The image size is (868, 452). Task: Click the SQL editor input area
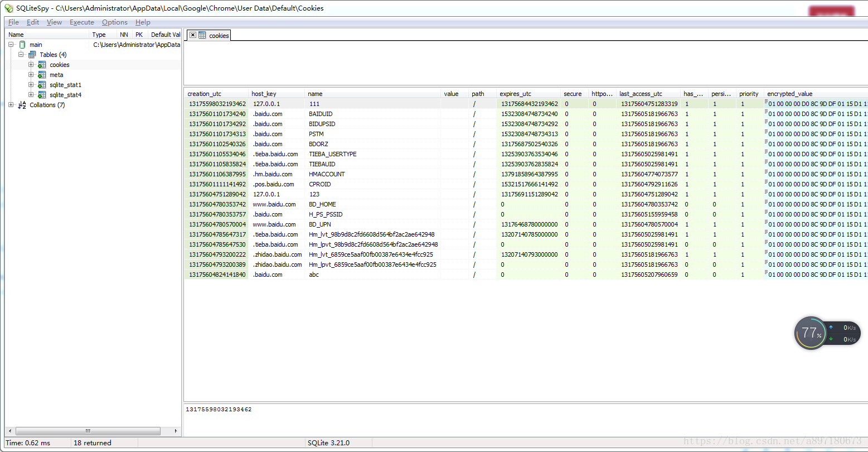(x=526, y=63)
